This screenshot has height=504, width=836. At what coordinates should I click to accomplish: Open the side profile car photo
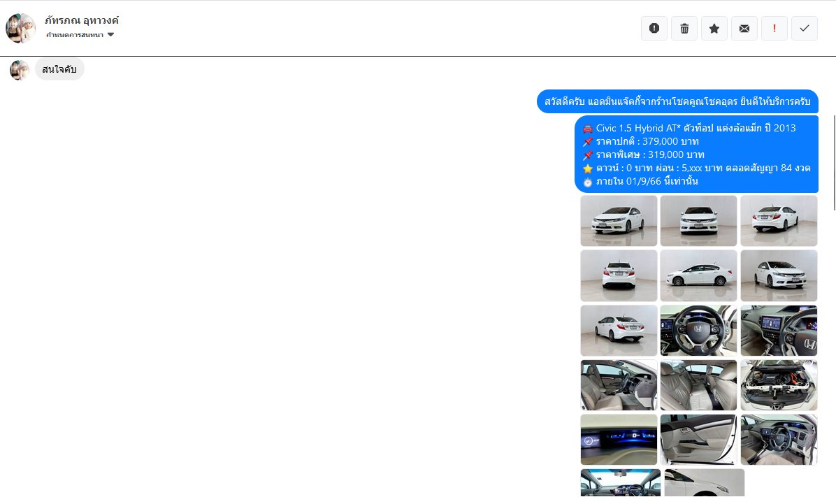[698, 275]
